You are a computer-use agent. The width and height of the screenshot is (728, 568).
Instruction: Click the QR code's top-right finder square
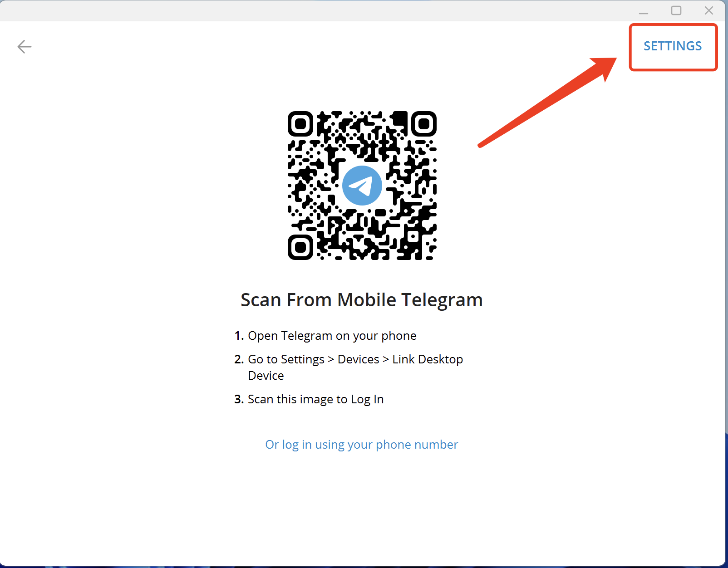point(424,124)
